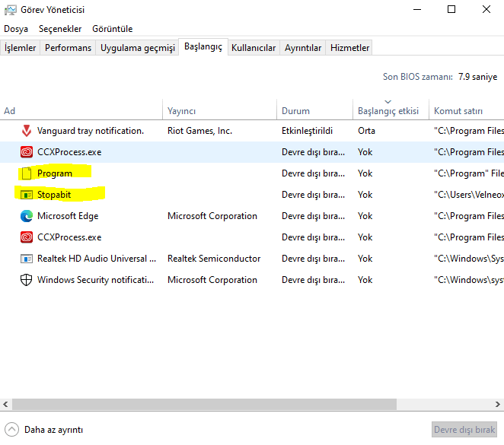Select the first CCXProcess.exe Adobe icon

27,152
